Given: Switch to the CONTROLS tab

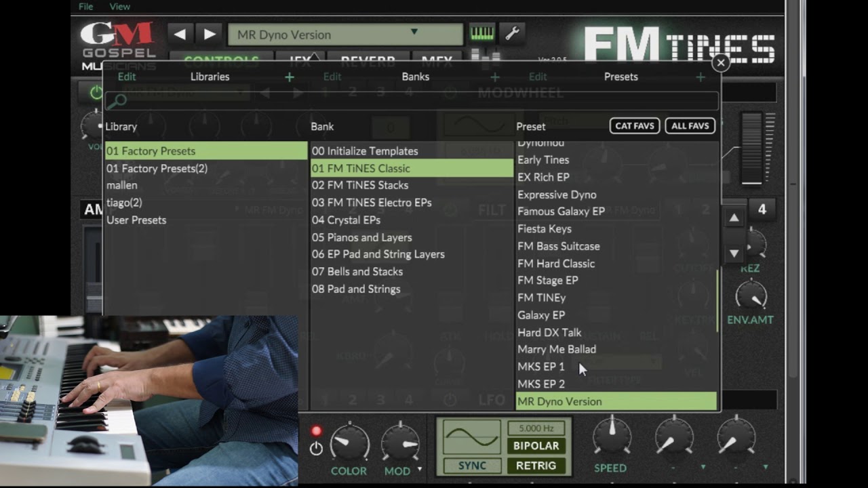Looking at the screenshot, I should coord(221,61).
